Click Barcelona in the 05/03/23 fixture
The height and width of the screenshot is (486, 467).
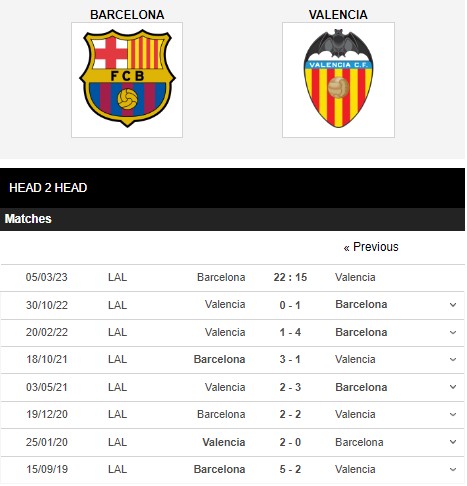pyautogui.click(x=221, y=277)
